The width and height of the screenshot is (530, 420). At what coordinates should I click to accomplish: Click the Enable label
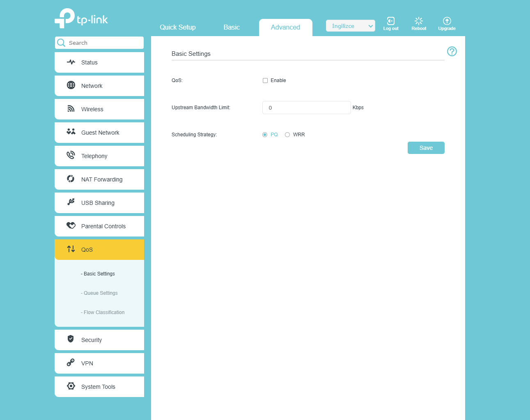tap(278, 80)
